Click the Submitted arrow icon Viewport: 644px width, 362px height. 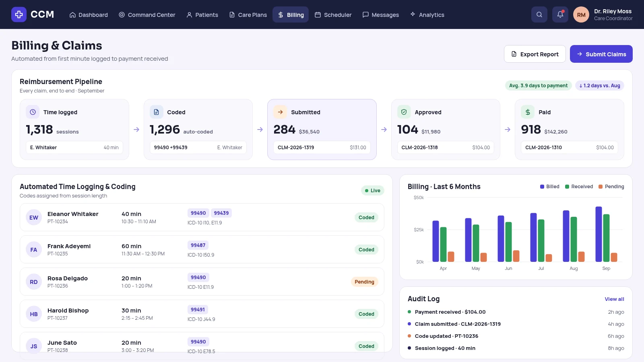[x=281, y=112]
